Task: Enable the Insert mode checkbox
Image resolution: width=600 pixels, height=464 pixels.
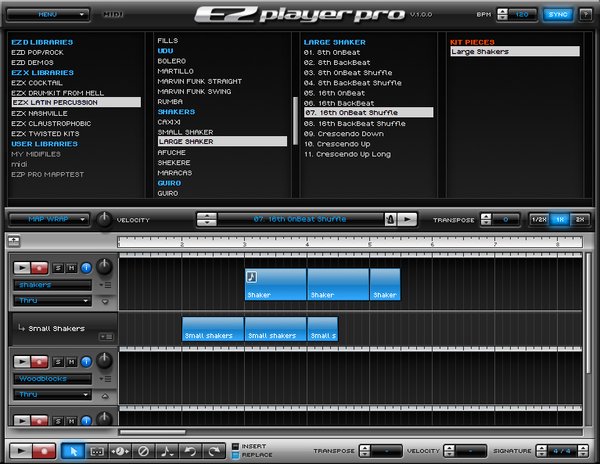Action: click(x=235, y=446)
